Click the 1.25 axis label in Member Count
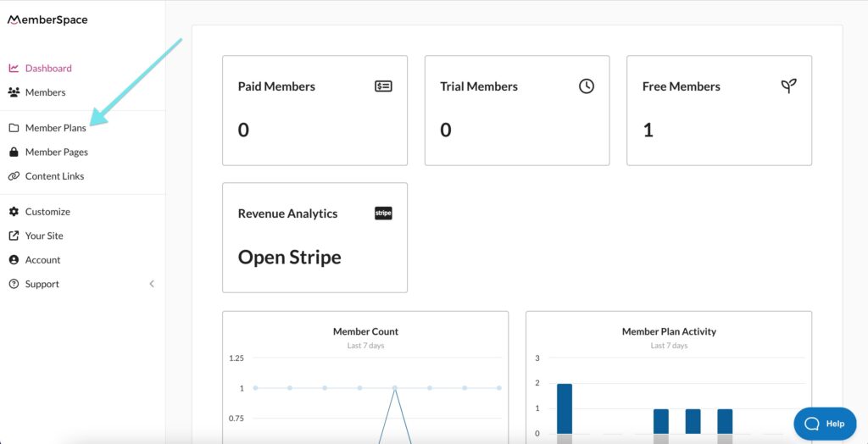Image resolution: width=868 pixels, height=444 pixels. click(x=236, y=358)
